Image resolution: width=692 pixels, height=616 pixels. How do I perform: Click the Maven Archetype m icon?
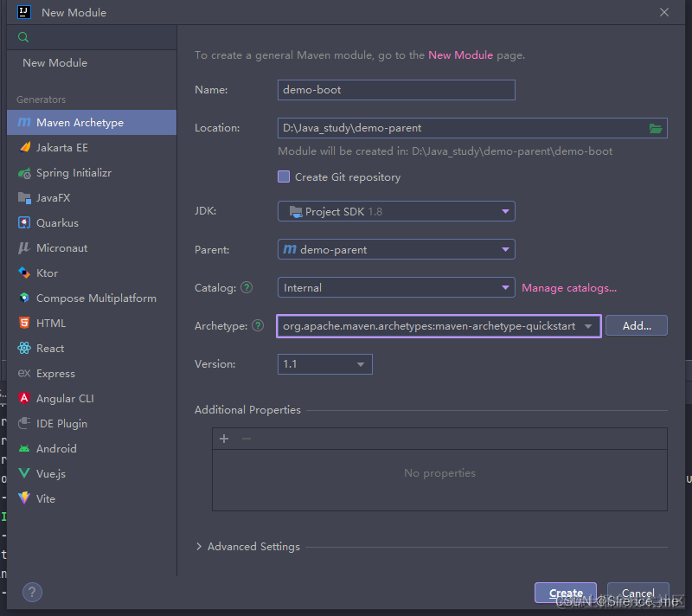pos(24,122)
